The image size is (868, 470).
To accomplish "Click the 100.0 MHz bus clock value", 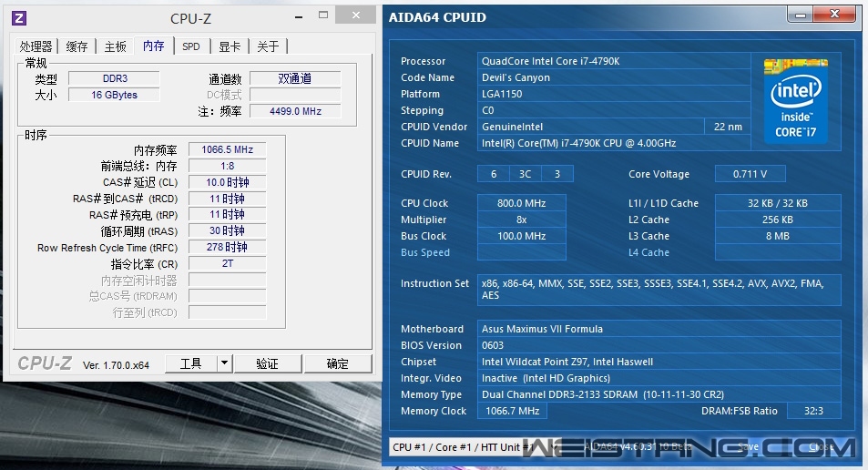I will tap(522, 236).
